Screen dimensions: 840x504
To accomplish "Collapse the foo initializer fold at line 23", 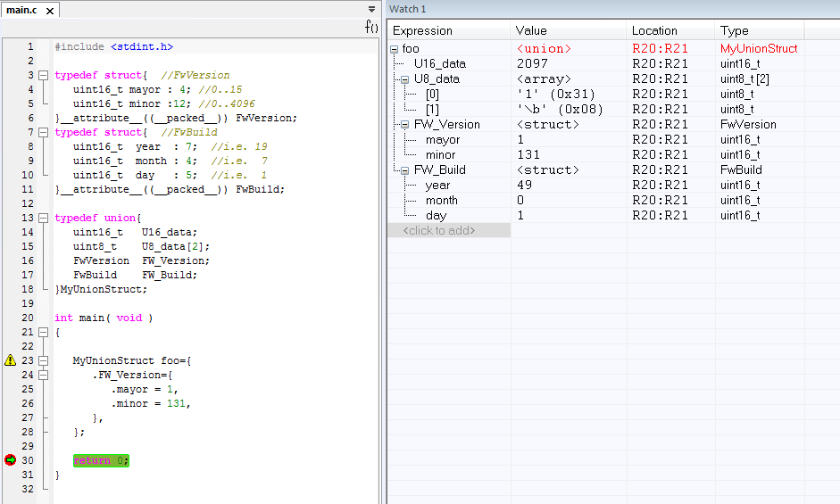I will pyautogui.click(x=44, y=360).
